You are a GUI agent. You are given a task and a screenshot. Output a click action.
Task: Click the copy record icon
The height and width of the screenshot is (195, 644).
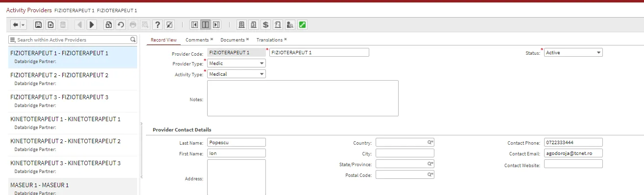(x=109, y=24)
